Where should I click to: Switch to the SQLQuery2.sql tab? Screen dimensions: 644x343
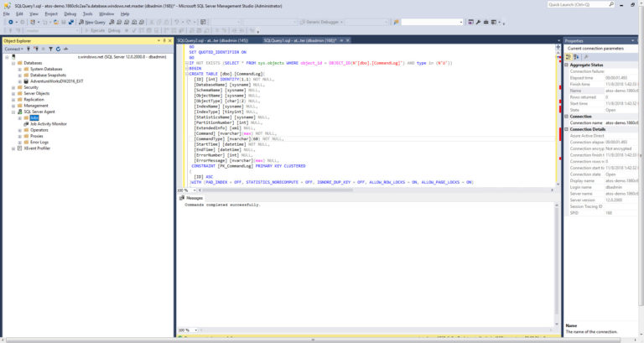[213, 40]
